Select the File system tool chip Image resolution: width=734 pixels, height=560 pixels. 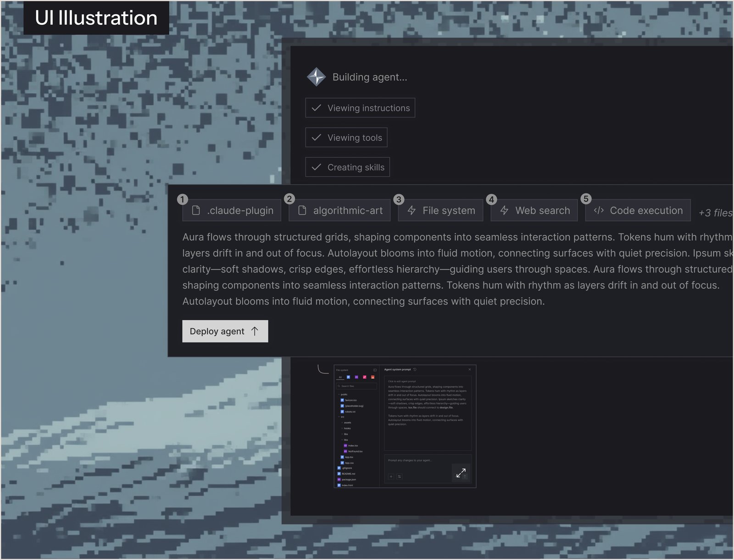coord(440,211)
